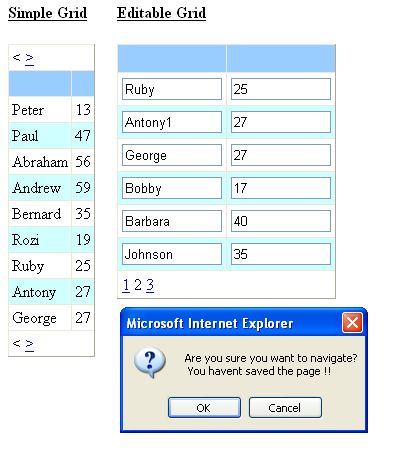Edit the Antony1 name field
This screenshot has height=456, width=393.
[172, 122]
